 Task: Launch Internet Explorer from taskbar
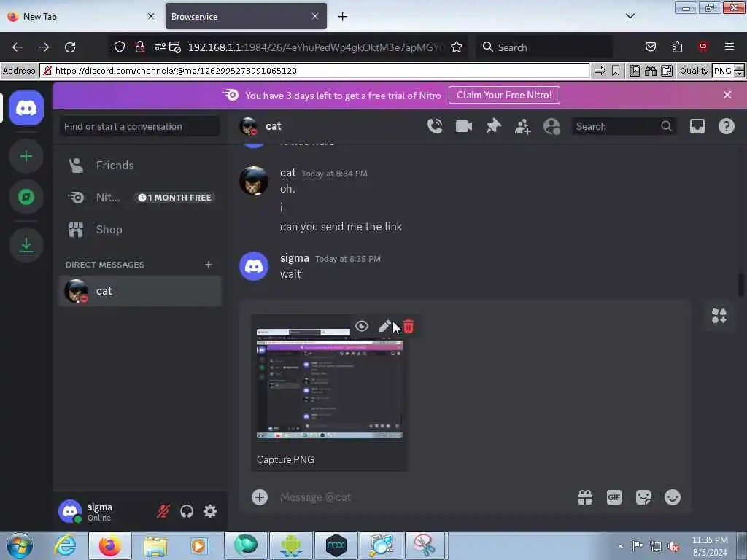[65, 545]
